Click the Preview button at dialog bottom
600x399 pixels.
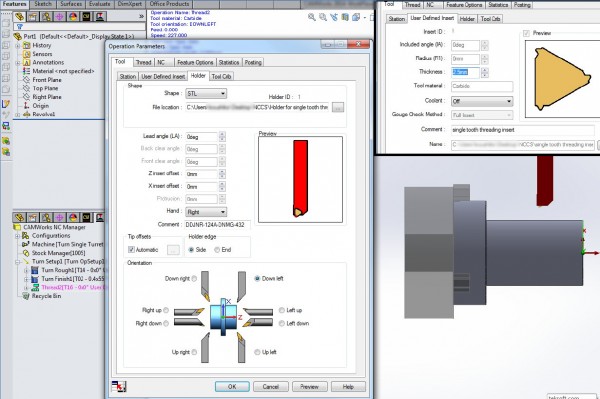[x=309, y=386]
